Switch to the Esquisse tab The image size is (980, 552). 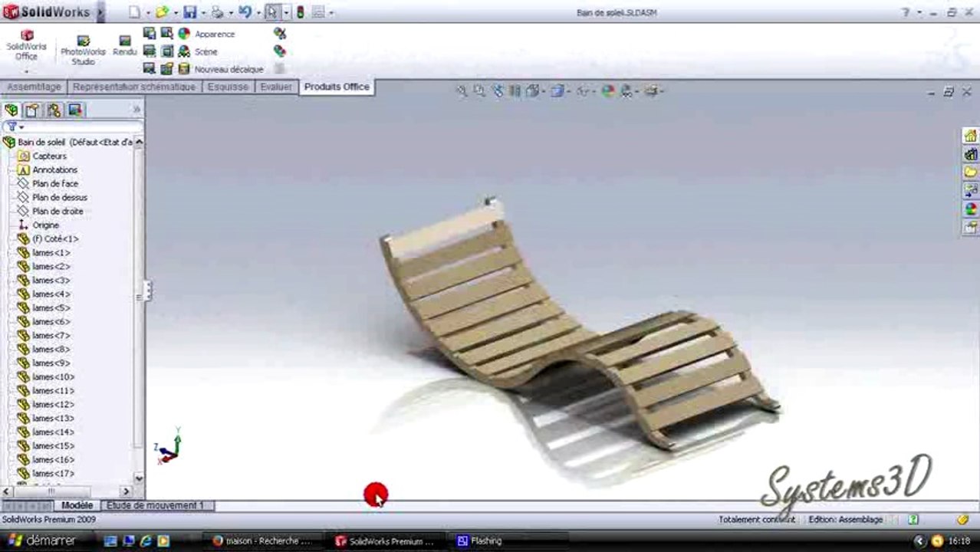click(228, 87)
